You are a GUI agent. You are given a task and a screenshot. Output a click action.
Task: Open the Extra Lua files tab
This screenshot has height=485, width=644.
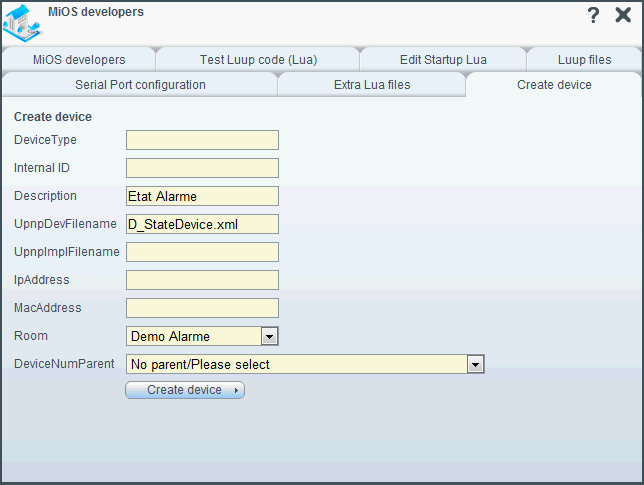372,85
